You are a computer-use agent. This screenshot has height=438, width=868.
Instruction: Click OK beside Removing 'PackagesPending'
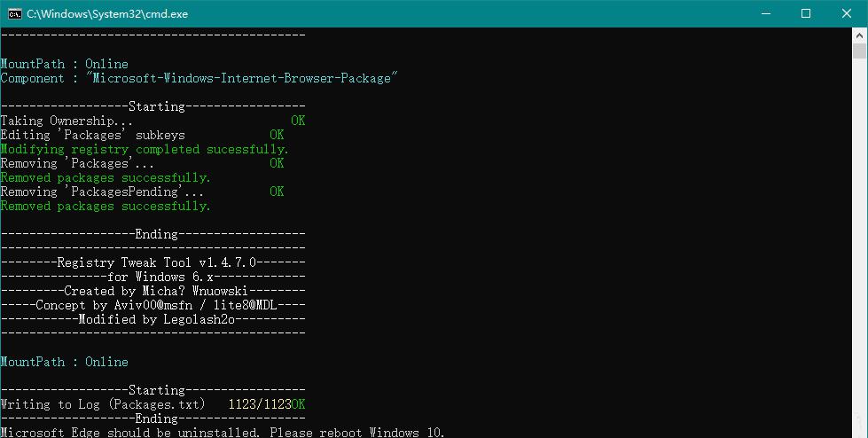277,192
